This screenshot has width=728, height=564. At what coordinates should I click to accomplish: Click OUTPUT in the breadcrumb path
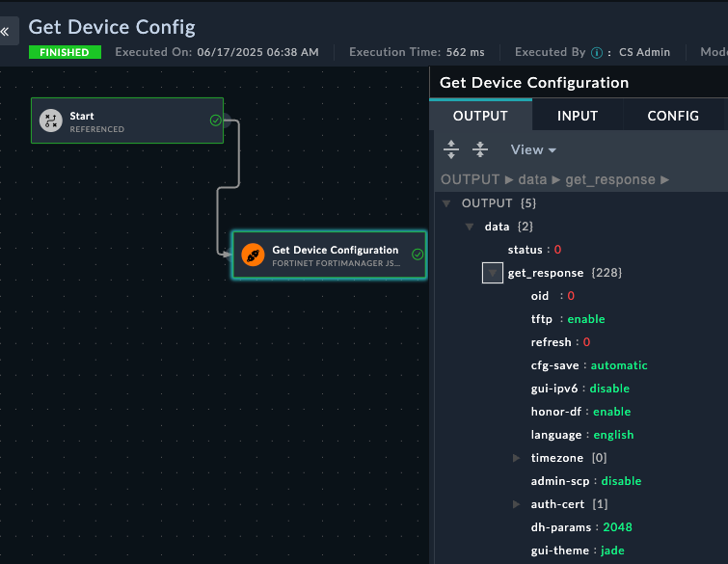(470, 179)
